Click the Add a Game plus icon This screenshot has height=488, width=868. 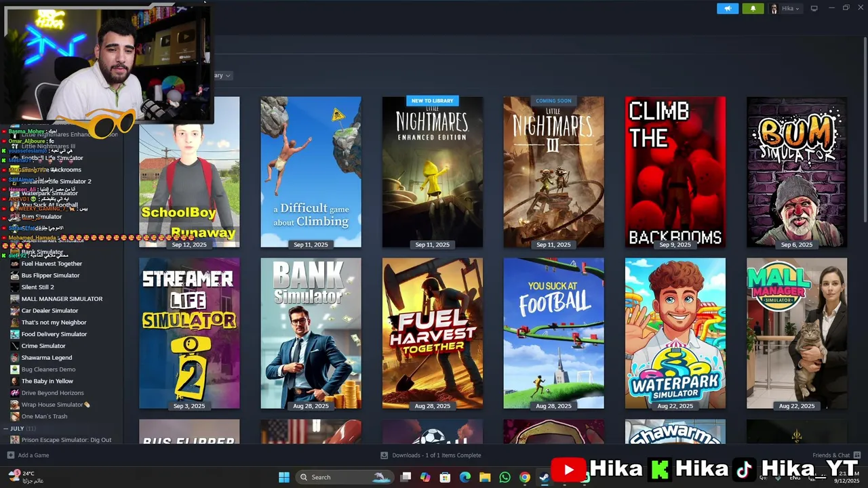(x=10, y=455)
